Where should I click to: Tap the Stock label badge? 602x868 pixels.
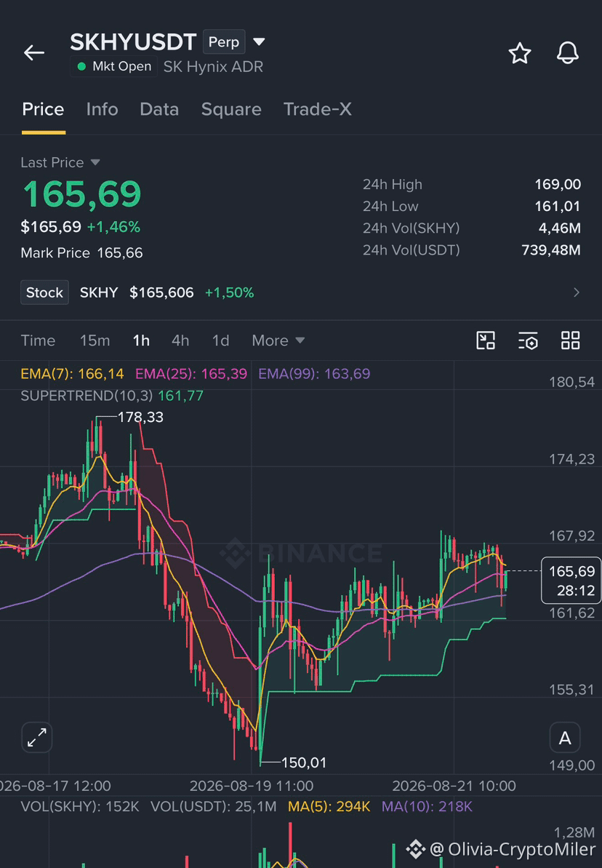click(x=45, y=292)
